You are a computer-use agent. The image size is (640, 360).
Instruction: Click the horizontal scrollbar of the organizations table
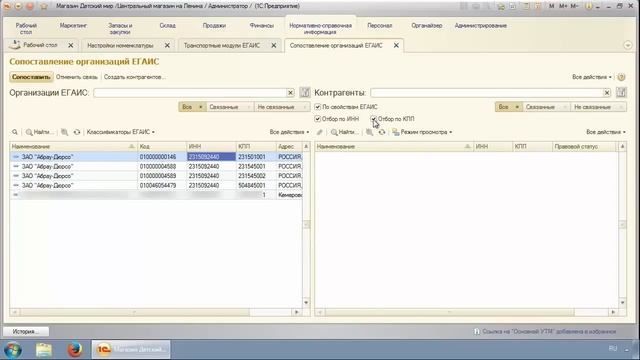point(156,312)
